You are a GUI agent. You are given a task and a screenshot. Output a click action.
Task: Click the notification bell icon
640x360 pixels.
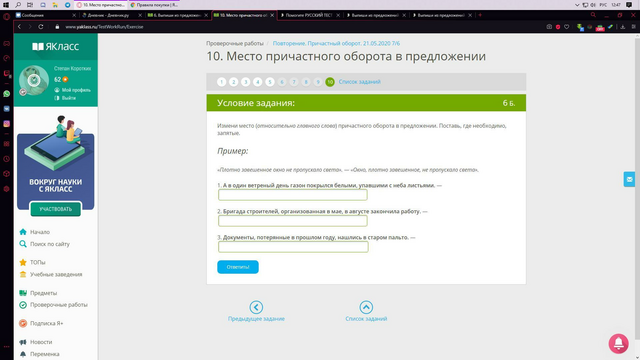618,343
